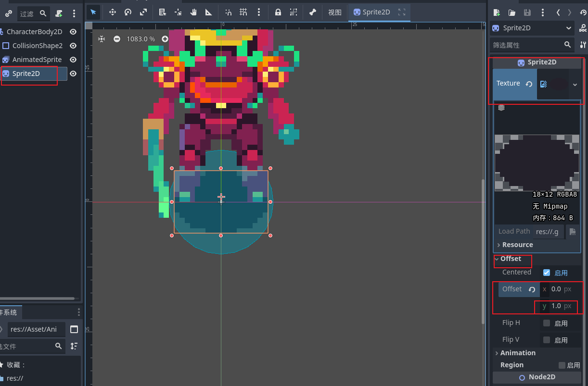Viewport: 588px width, 386px height.
Task: Enable the Region checkbox
Action: (x=562, y=365)
